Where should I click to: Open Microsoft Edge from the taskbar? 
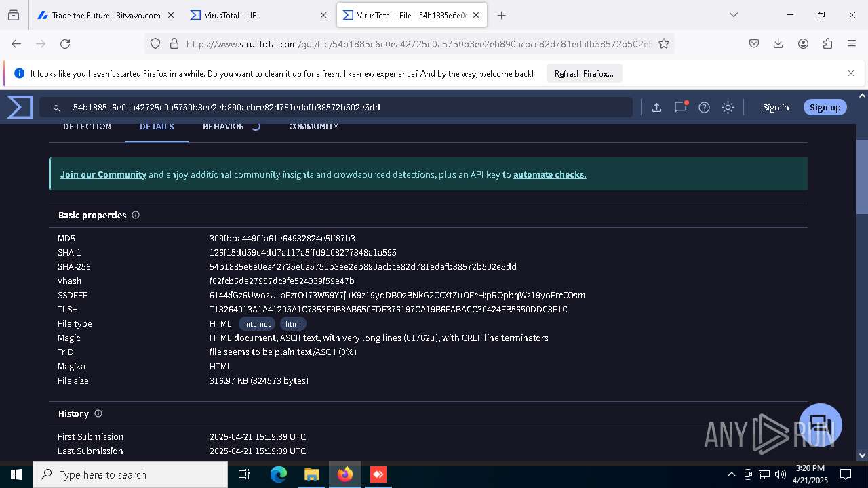pos(279,474)
